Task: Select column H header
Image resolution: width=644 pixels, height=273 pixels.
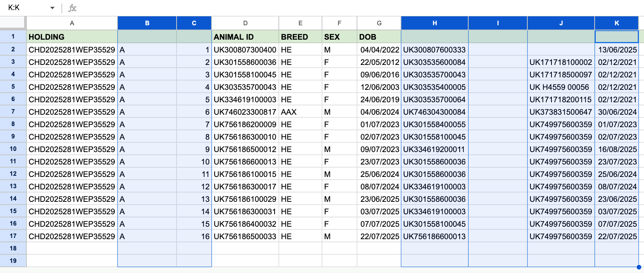Action: pos(435,23)
